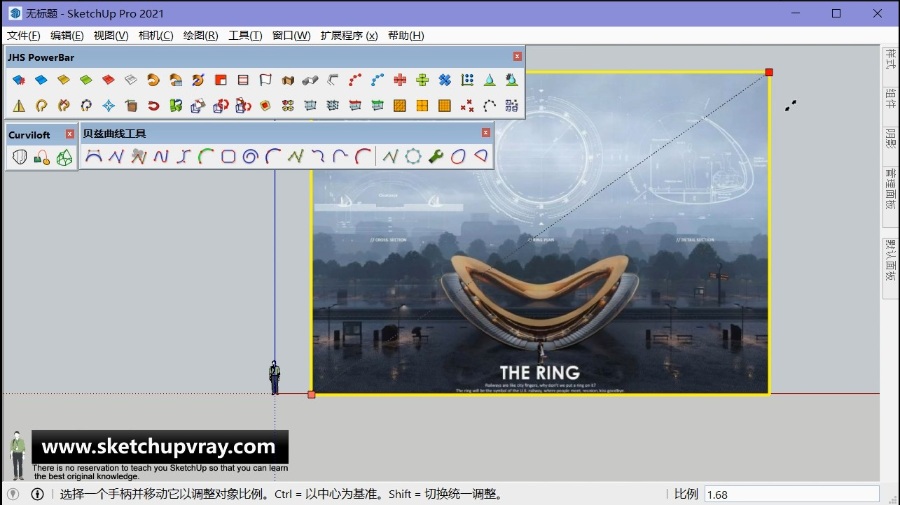Open the green wrench settings in the Bezier toolbar
The width and height of the screenshot is (900, 505).
436,156
